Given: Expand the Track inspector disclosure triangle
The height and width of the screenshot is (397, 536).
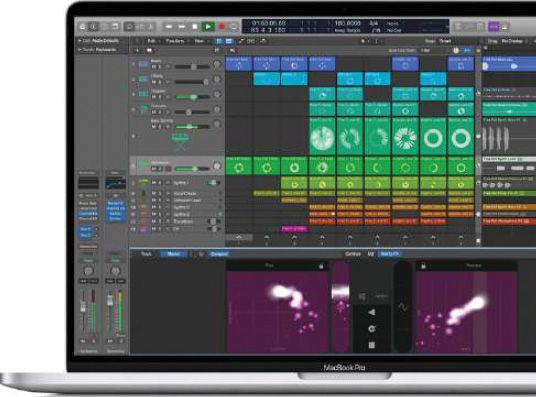Looking at the screenshot, I should point(80,50).
